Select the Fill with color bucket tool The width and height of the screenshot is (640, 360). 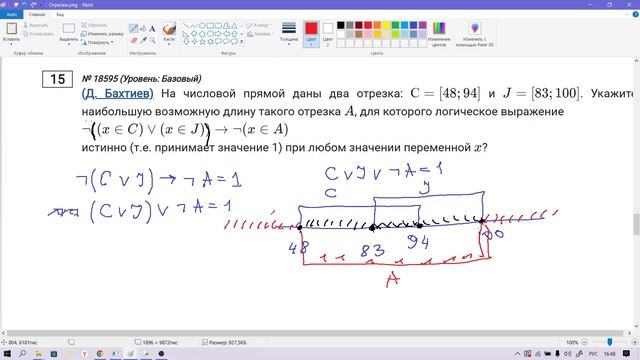pyautogui.click(x=143, y=28)
